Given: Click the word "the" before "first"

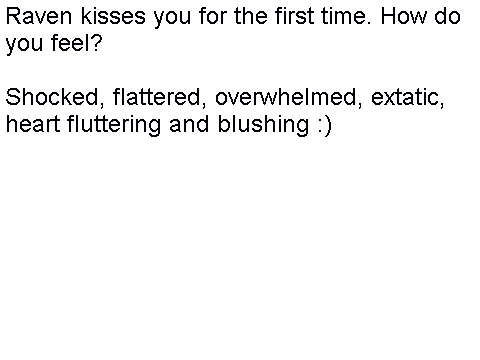Looking at the screenshot, I should (251, 16).
